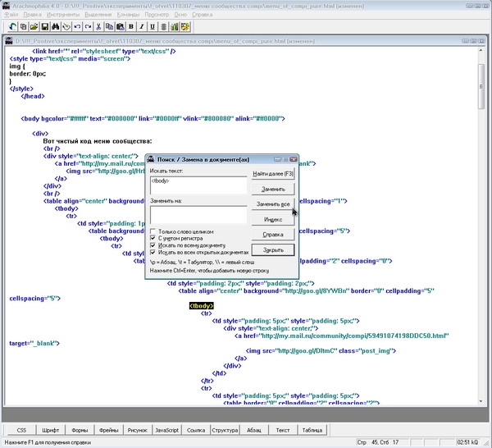
Task: Select the Структура bottom toolbar tab
Action: [x=225, y=430]
